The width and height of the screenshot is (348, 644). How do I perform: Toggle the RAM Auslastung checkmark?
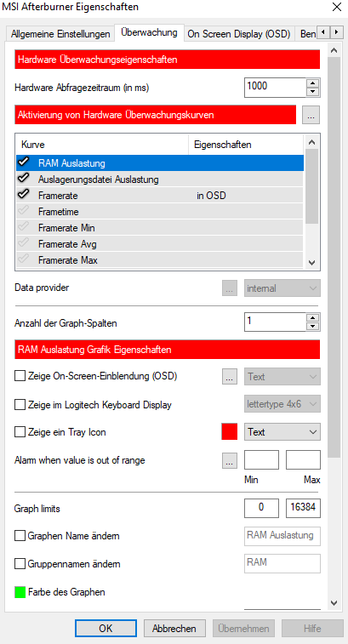[24, 162]
